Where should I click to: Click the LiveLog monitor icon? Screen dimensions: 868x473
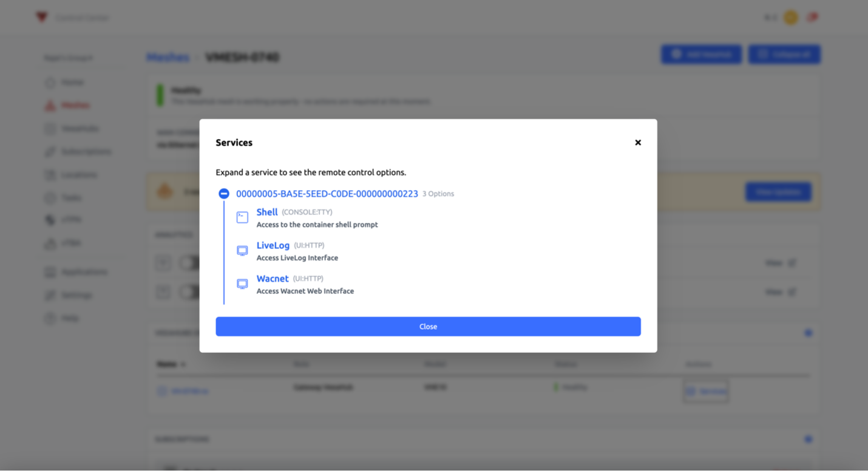242,251
